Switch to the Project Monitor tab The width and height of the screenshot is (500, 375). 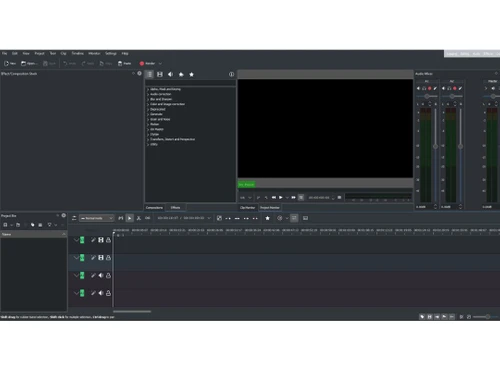pyautogui.click(x=270, y=207)
